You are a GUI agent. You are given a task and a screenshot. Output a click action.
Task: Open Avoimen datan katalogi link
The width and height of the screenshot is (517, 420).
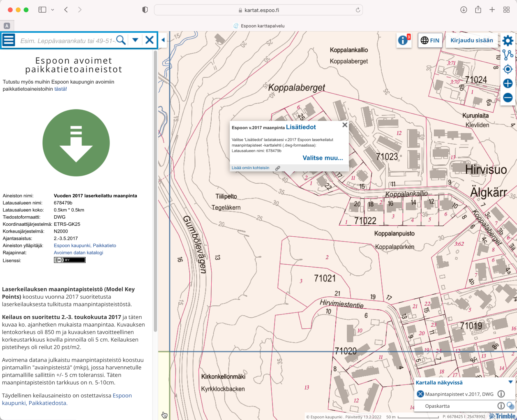coord(79,253)
